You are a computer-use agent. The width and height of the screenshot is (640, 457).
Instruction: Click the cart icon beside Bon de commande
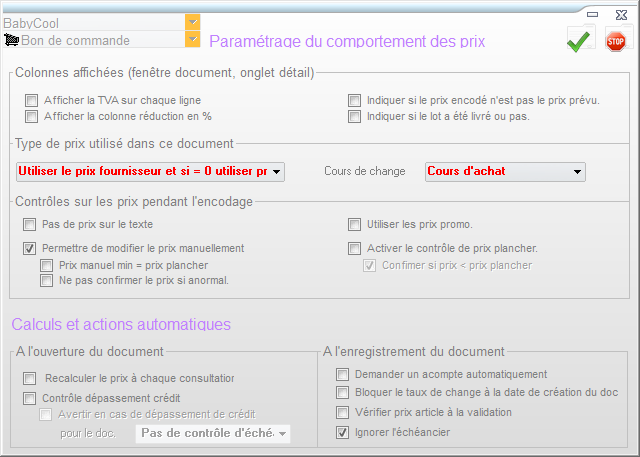click(11, 40)
